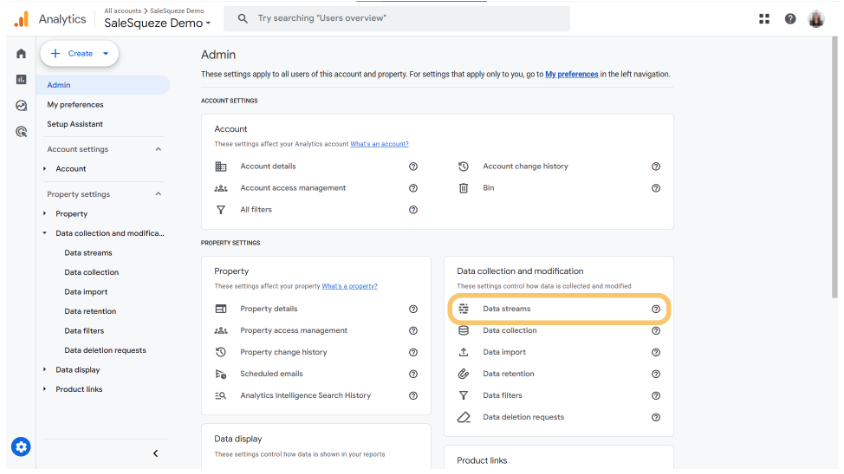Click help icon beside Account details

point(413,166)
